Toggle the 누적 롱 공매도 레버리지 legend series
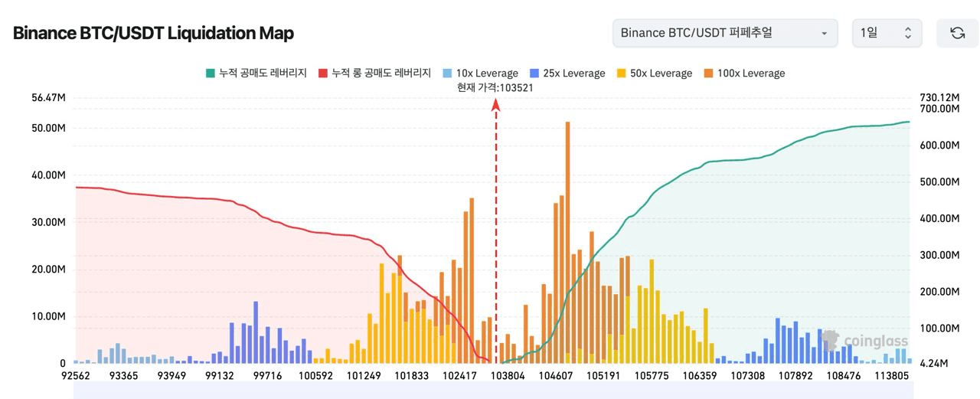This screenshot has height=399, width=980. pyautogui.click(x=374, y=74)
